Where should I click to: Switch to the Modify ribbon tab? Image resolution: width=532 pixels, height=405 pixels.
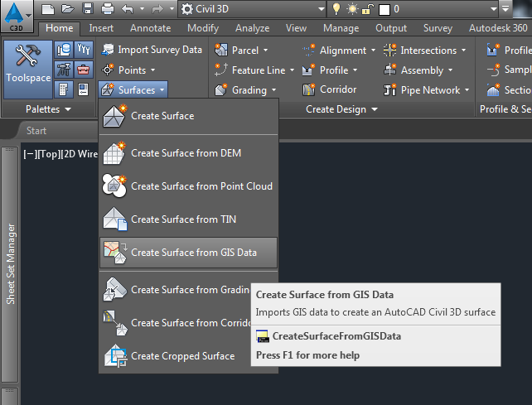(x=203, y=28)
